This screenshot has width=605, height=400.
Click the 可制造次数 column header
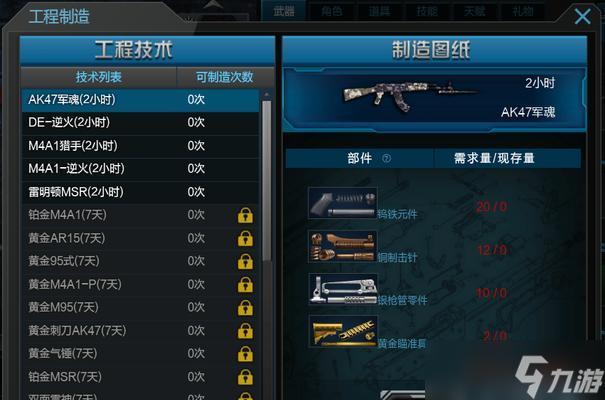(225, 77)
